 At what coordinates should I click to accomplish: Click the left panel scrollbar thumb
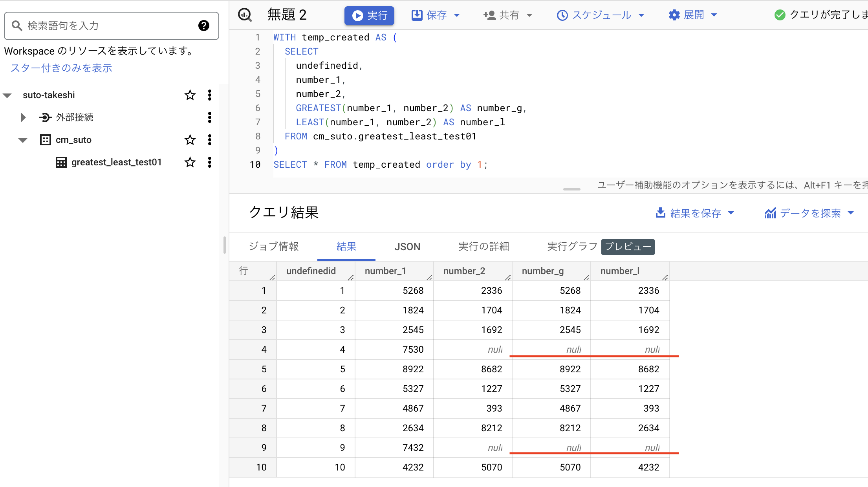(x=224, y=245)
